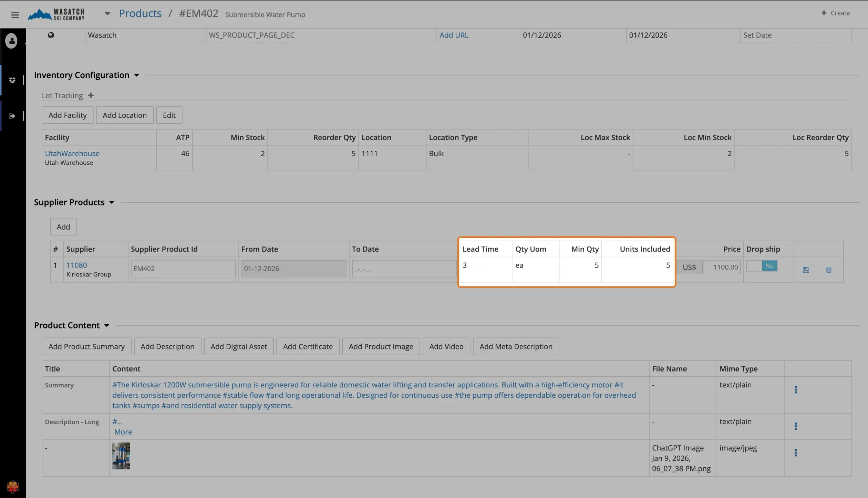Viewport: 868px width, 498px height.
Task: Open the pump product image thumbnail
Action: tap(121, 456)
